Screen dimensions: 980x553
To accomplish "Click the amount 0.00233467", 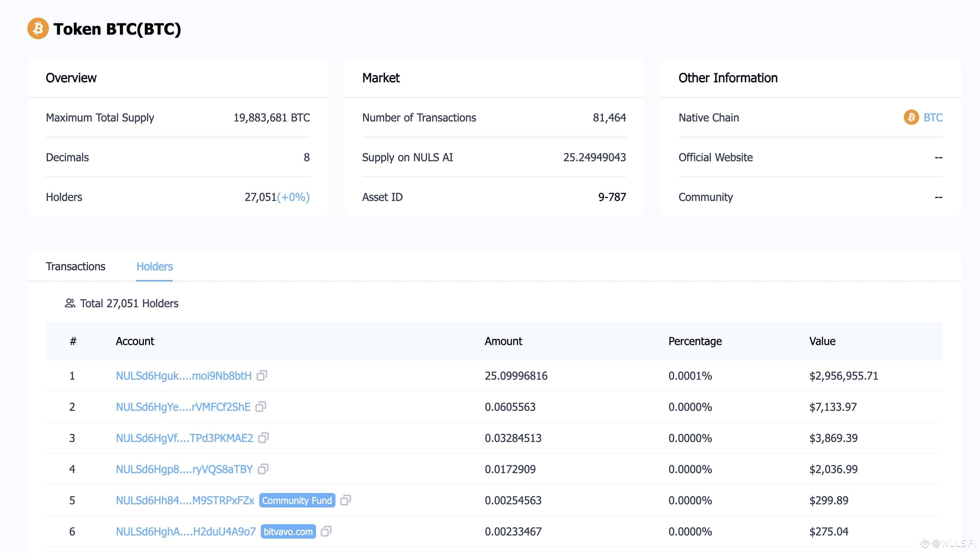I will coord(513,532).
